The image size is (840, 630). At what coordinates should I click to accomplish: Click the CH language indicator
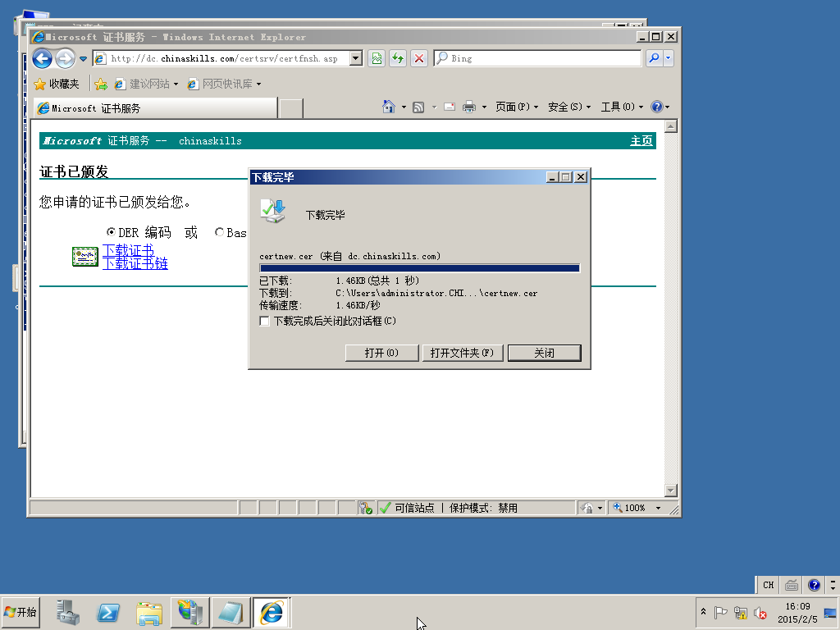(x=768, y=585)
